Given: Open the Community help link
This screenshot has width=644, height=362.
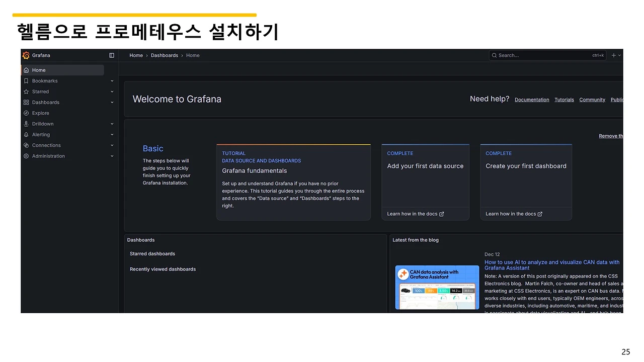Looking at the screenshot, I should coord(592,100).
